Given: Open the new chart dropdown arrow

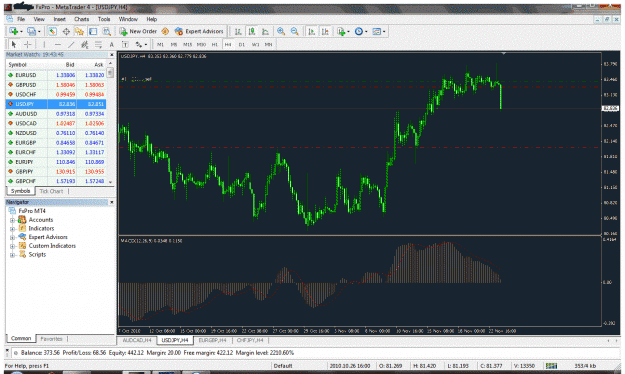Looking at the screenshot, I should (21, 31).
